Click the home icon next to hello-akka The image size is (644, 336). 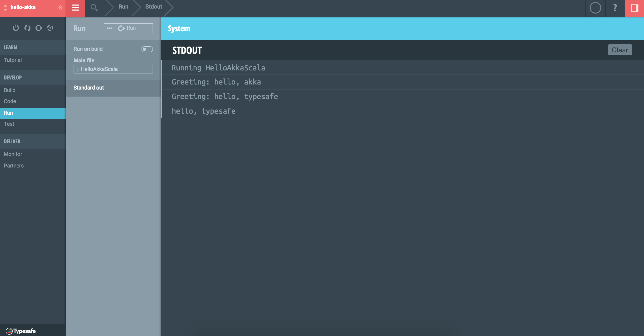click(x=60, y=8)
